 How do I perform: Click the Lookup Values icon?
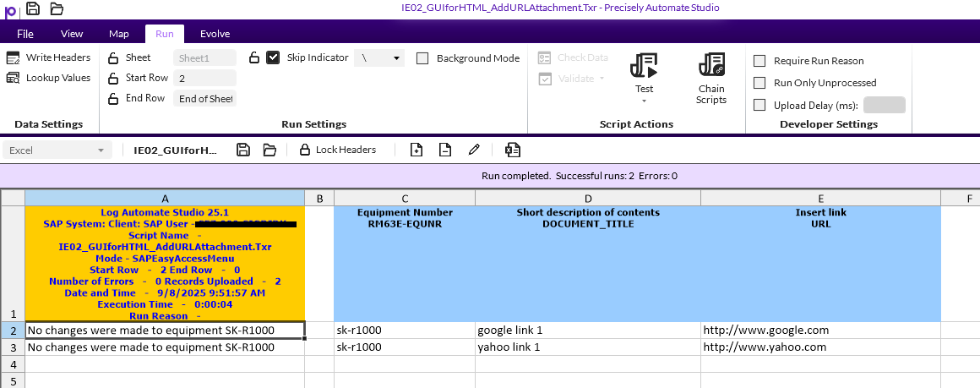click(x=13, y=78)
